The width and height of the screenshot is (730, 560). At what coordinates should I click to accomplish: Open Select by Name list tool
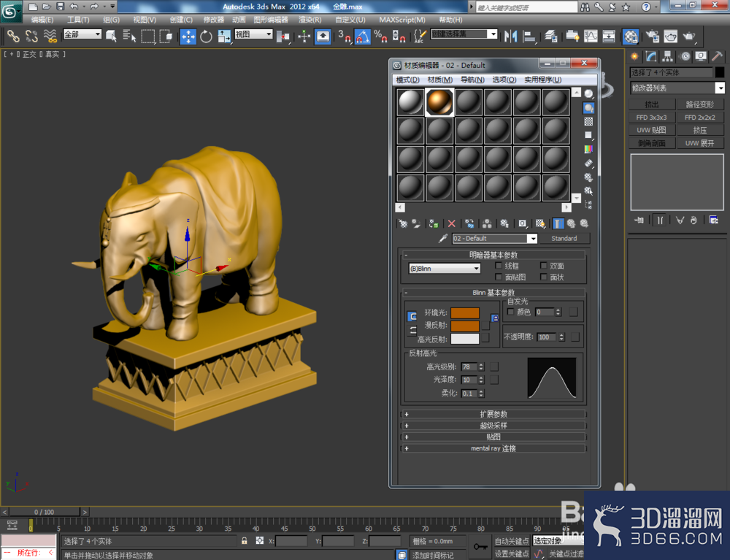[129, 37]
